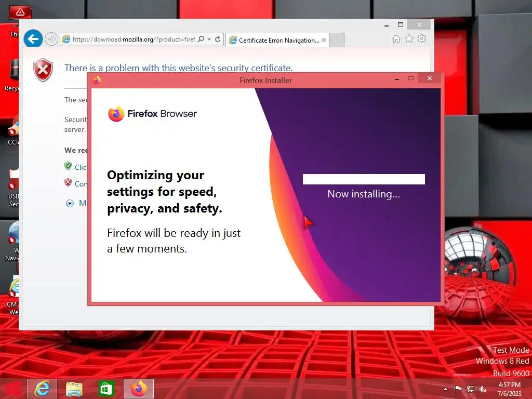Click the green shield recommended option icon
The width and height of the screenshot is (532, 399).
[68, 166]
